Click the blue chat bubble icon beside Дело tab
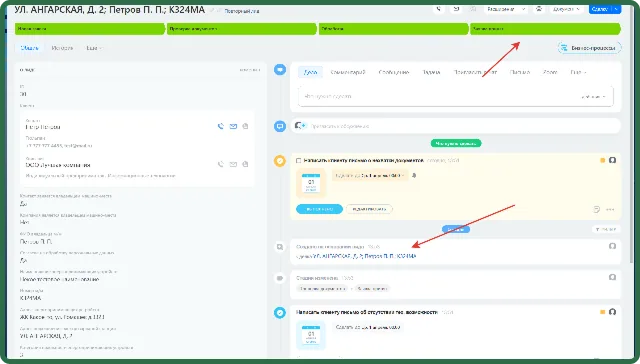 click(280, 70)
